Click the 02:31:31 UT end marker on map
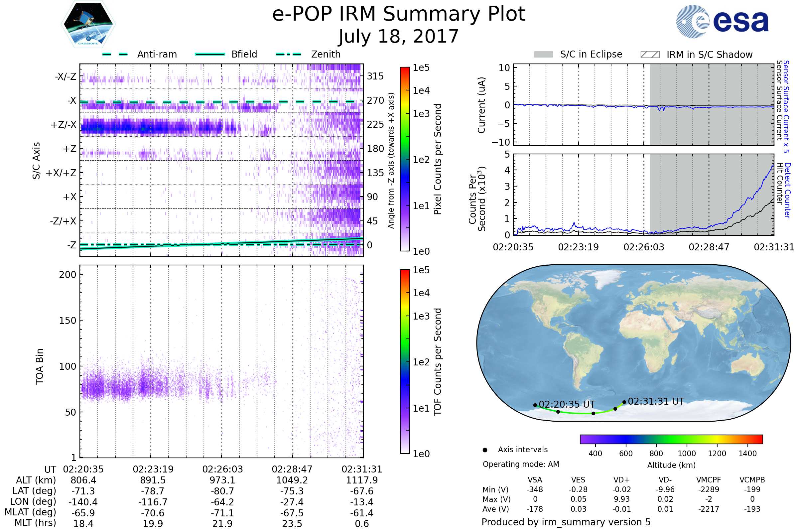Viewport: 798px width, 532px height. [x=624, y=402]
